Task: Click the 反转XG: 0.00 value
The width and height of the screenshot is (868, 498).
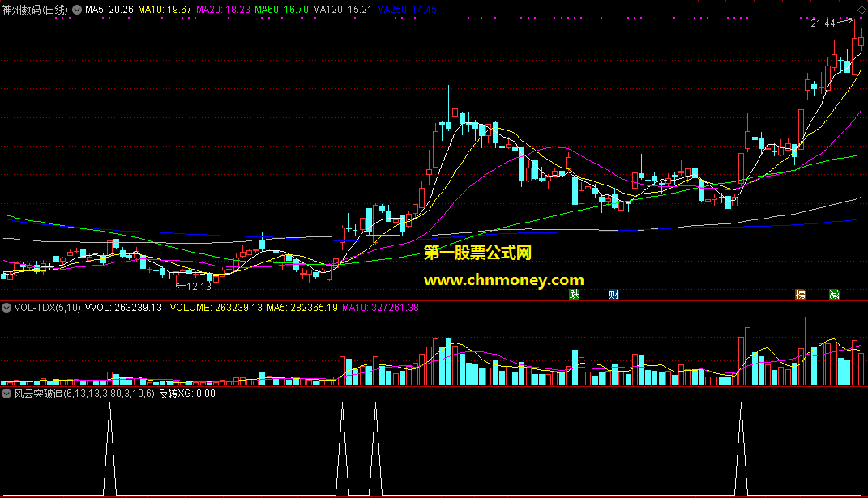Action: coord(187,394)
